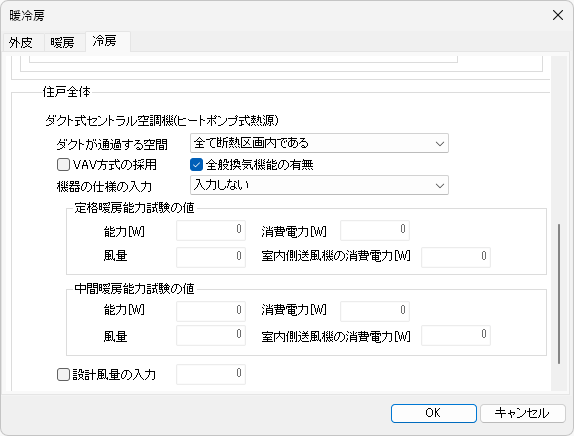Screen dimensions: 574x436
Task: Click 定格暖房 風量 input field
Action: coord(211,257)
